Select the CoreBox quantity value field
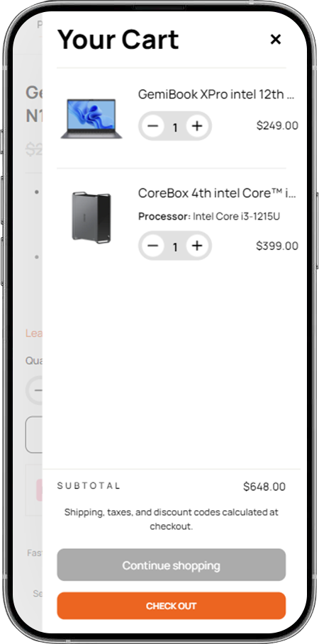This screenshot has width=319, height=644. [x=175, y=247]
